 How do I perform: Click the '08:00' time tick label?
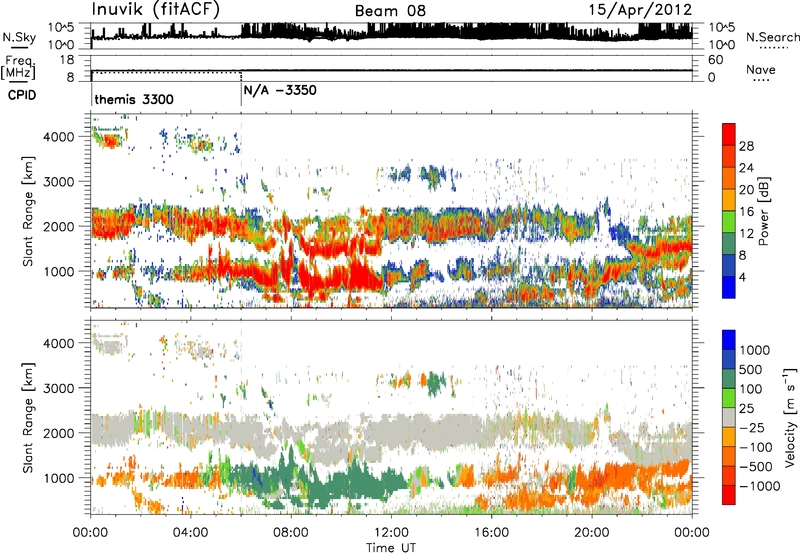tap(291, 533)
